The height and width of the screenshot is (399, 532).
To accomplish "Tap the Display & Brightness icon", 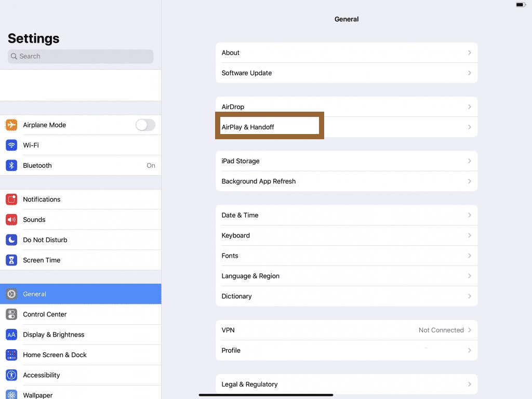I will [11, 335].
